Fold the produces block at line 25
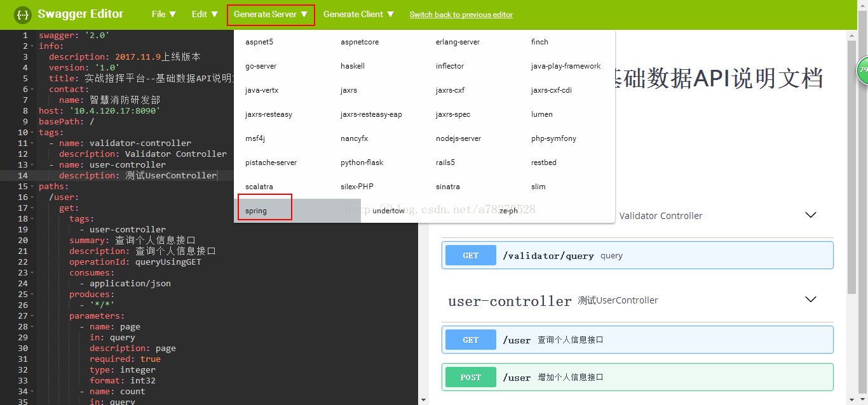This screenshot has width=868, height=405. tap(32, 295)
